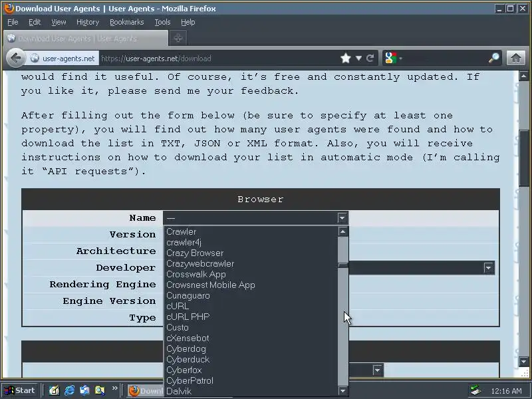Image resolution: width=532 pixels, height=399 pixels.
Task: Choose Cyberduck from the list
Action: [251, 359]
